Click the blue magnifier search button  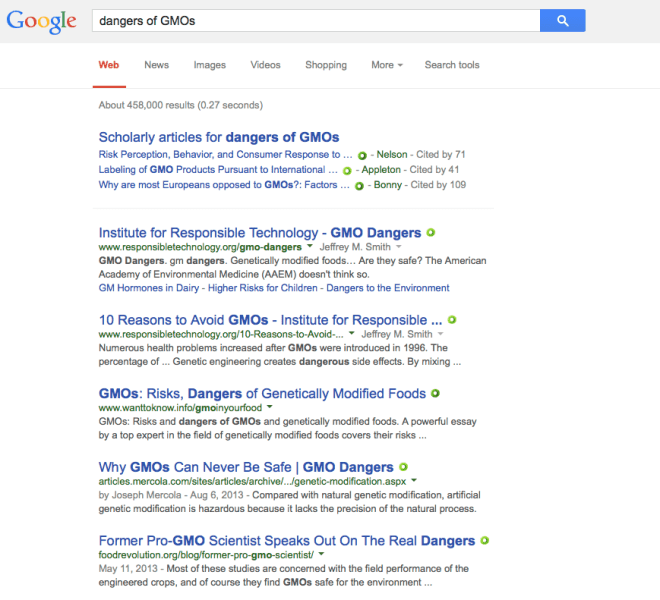[562, 20]
